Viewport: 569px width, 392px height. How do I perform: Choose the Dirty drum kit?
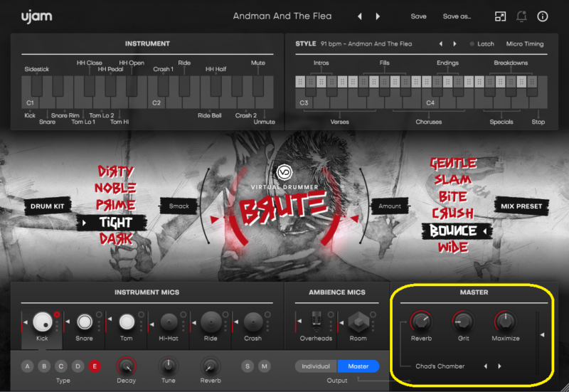(x=116, y=171)
